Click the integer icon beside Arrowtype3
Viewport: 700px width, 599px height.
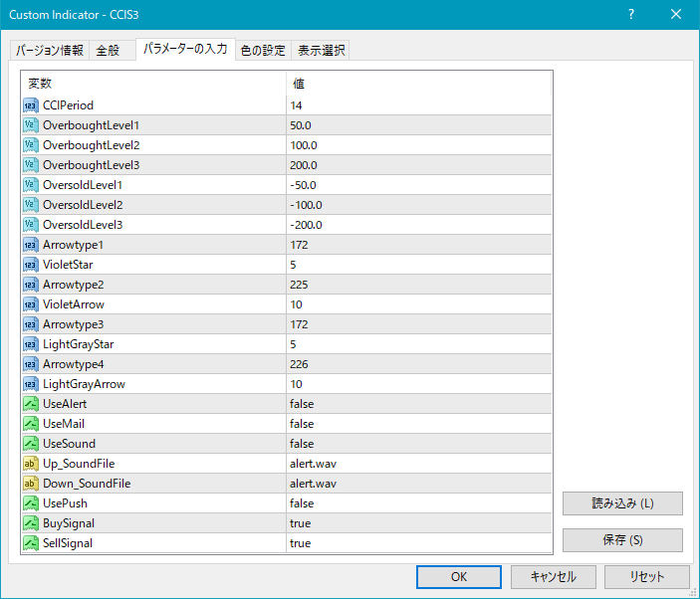[30, 324]
